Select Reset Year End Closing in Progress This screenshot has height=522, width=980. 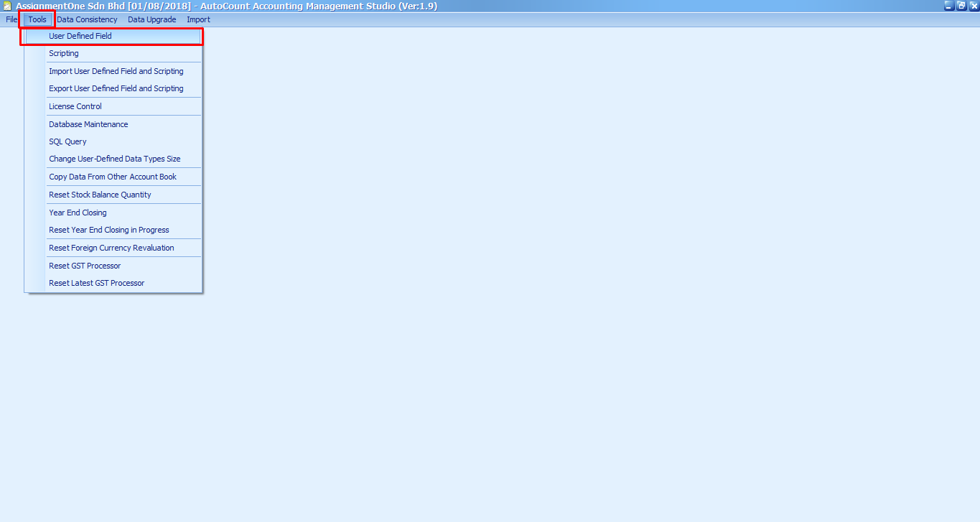click(113, 230)
